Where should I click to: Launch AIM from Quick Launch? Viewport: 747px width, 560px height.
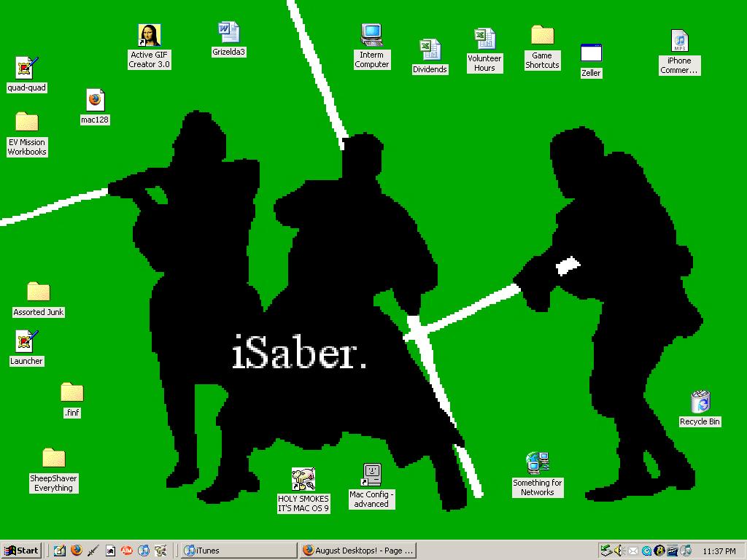point(127,551)
